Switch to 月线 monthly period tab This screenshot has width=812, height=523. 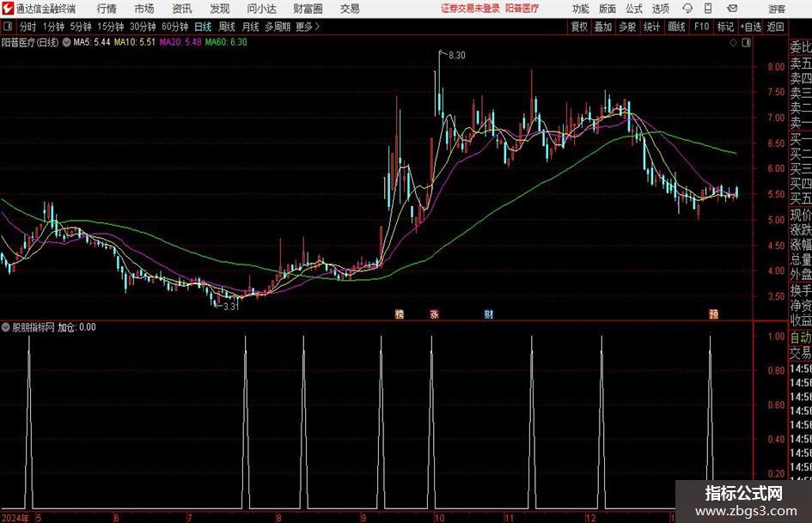[250, 27]
